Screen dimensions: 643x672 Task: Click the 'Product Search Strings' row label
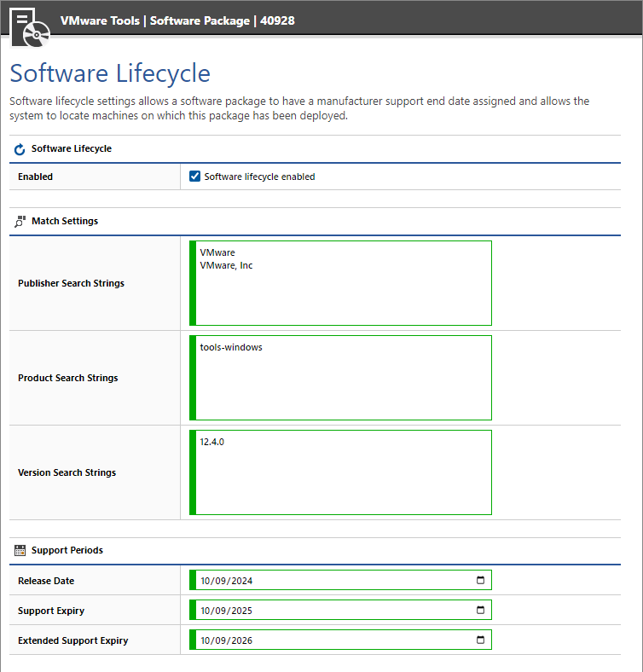67,378
